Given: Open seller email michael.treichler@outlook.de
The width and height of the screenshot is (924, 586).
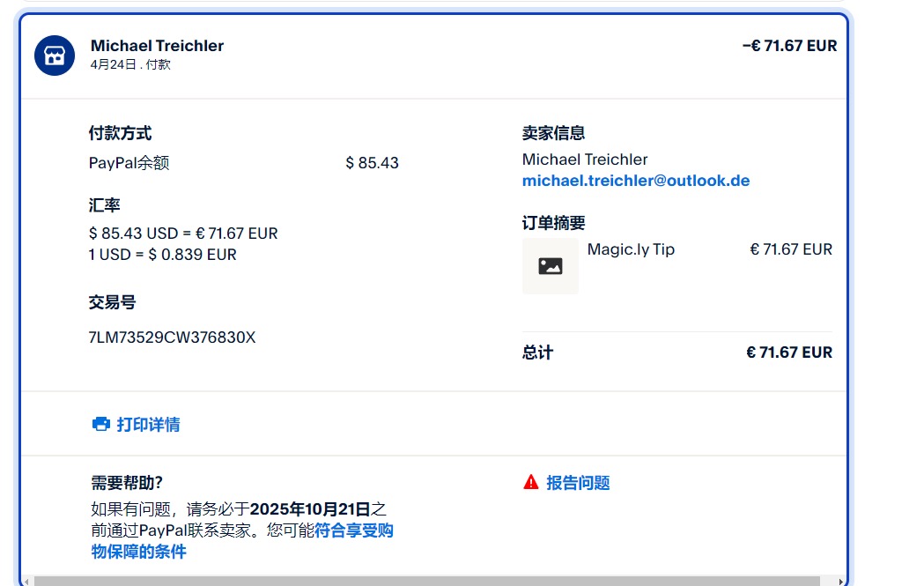Looking at the screenshot, I should [635, 181].
